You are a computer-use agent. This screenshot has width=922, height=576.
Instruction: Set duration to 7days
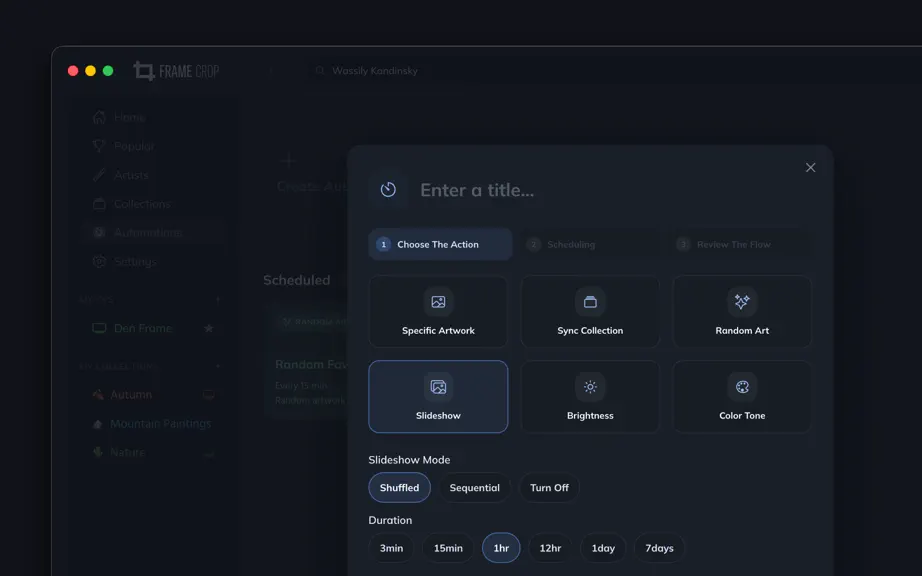659,548
